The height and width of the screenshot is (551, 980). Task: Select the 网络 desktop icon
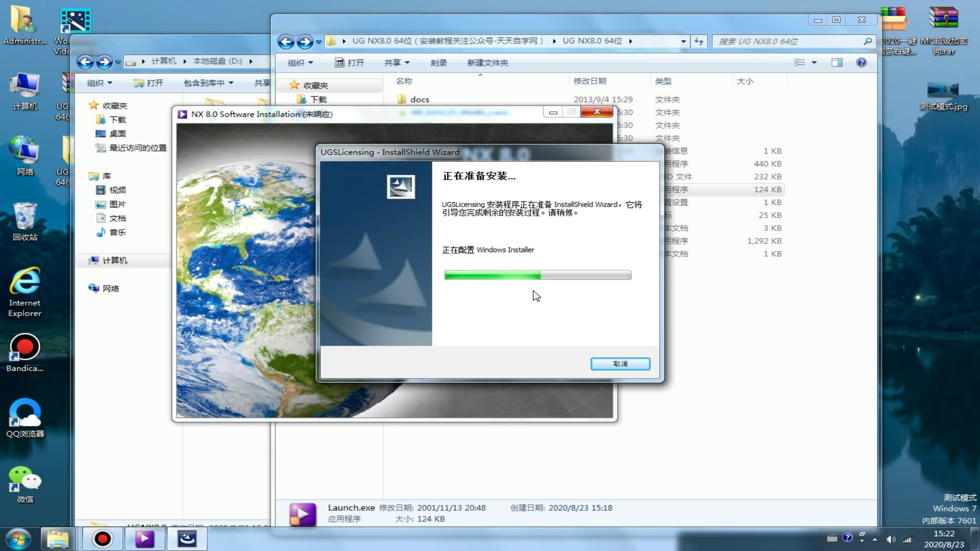(24, 156)
